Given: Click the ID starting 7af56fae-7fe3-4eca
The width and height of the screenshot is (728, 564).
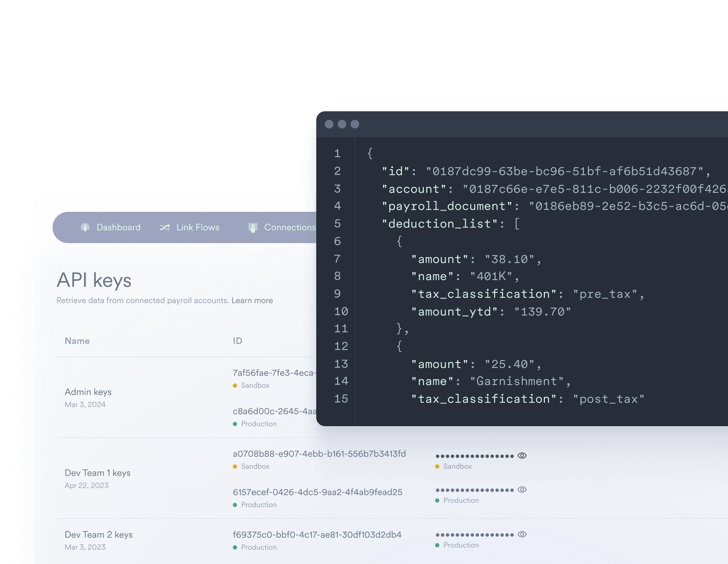Looking at the screenshot, I should tap(274, 373).
